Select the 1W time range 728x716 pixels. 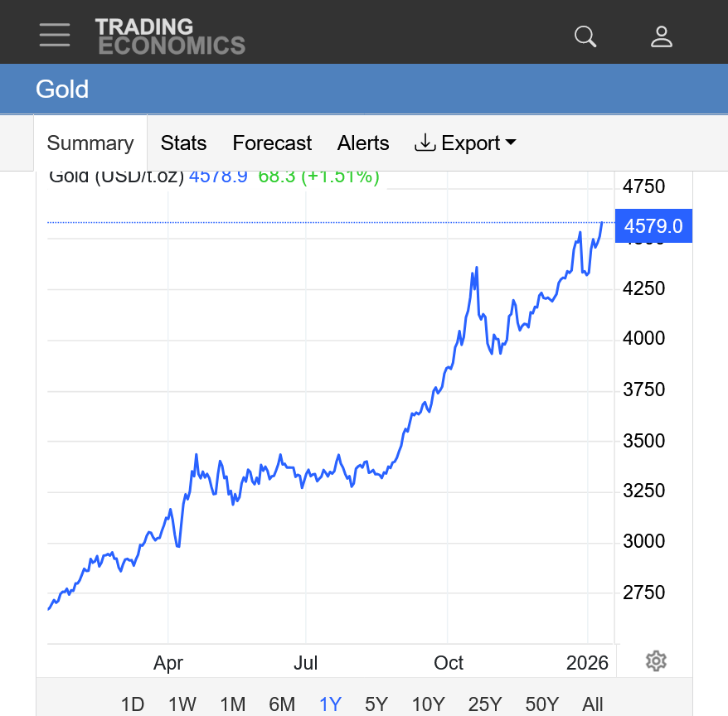182,704
